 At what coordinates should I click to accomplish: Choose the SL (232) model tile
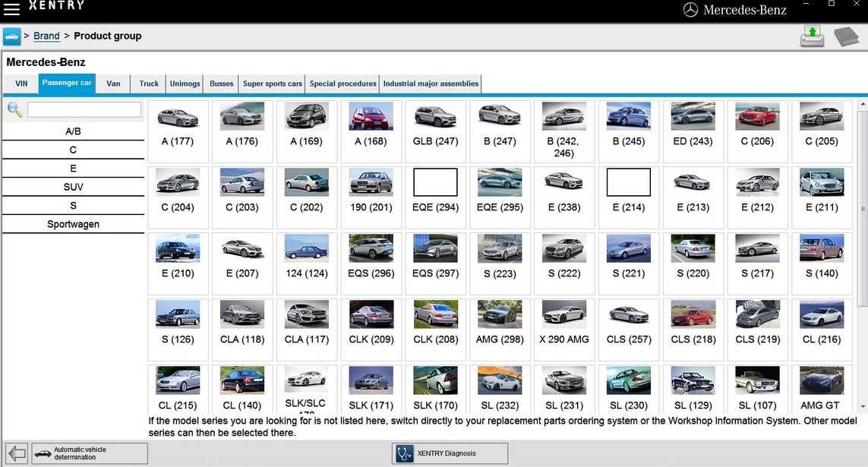(500, 390)
